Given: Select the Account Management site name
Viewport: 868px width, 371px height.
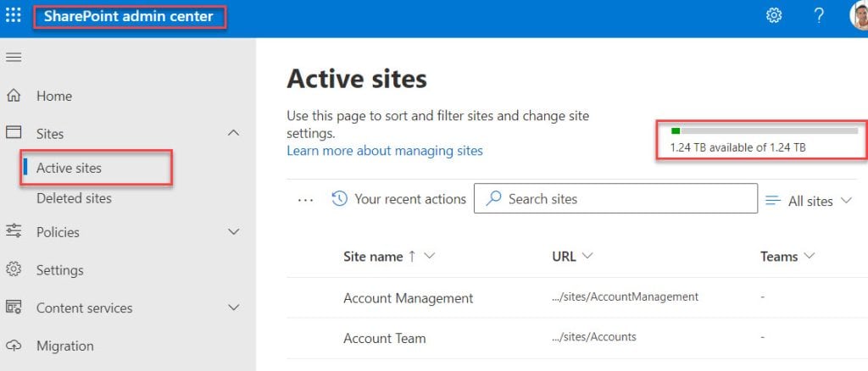Looking at the screenshot, I should click(408, 298).
